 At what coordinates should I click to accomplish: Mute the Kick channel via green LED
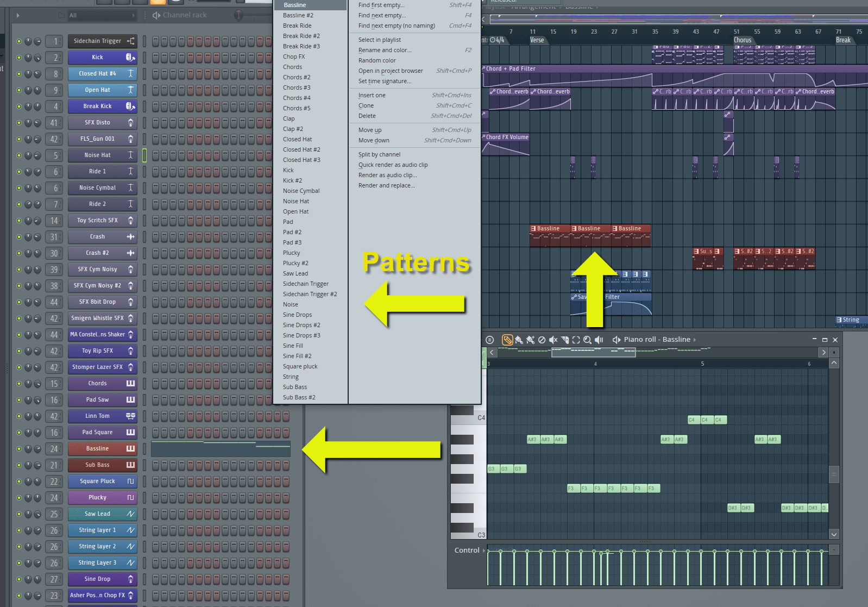click(19, 58)
